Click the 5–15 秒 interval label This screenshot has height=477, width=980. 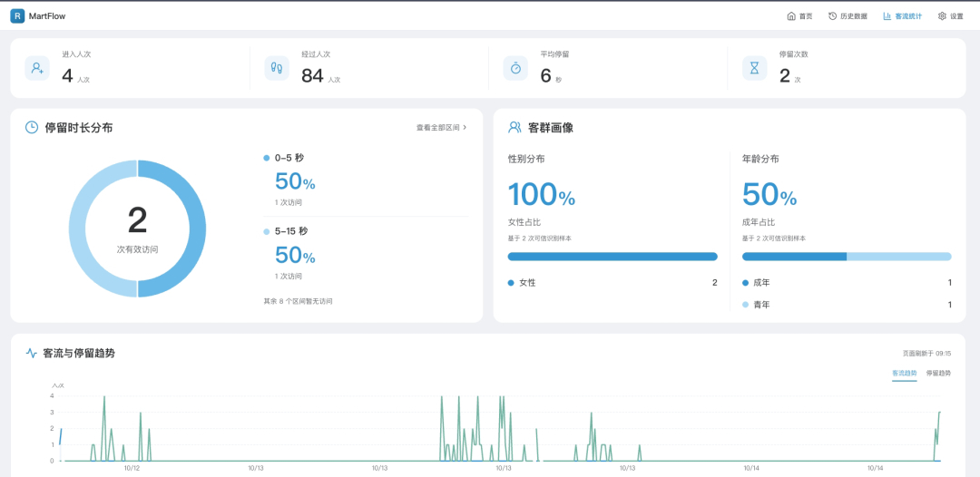point(291,231)
